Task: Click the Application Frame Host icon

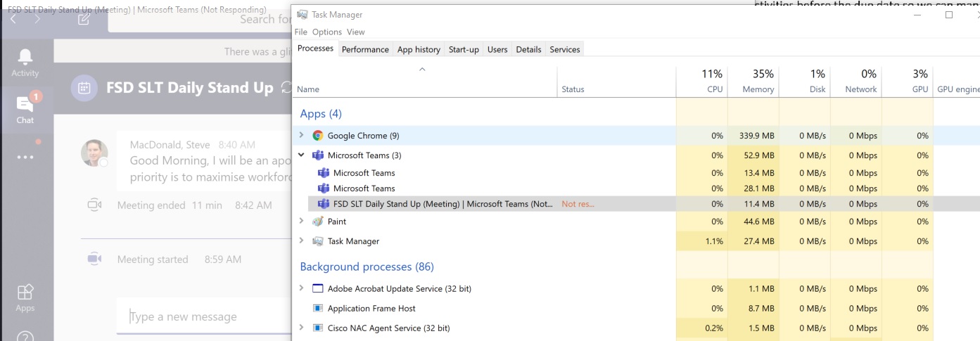Action: pyautogui.click(x=318, y=309)
